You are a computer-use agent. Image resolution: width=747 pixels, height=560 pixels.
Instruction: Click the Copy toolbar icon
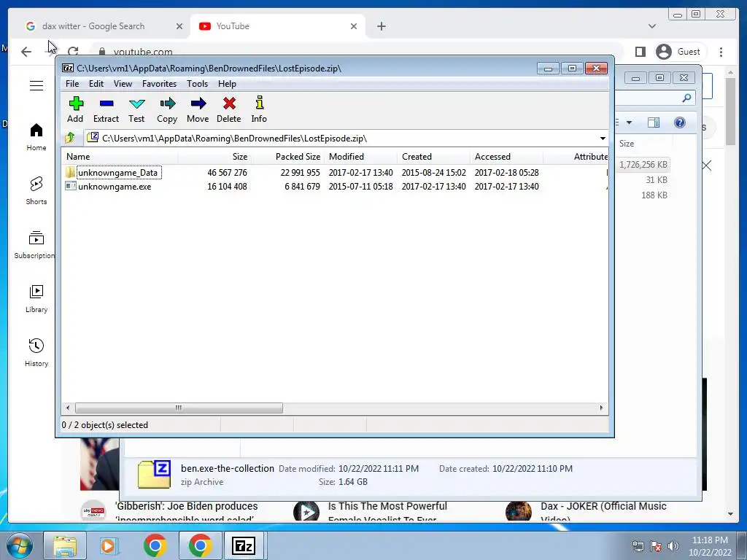(x=167, y=109)
